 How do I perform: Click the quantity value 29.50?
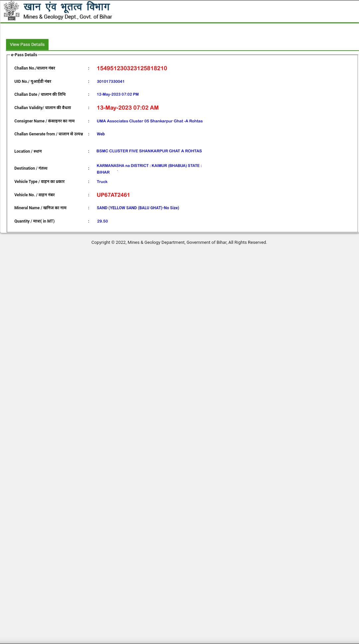coord(102,221)
